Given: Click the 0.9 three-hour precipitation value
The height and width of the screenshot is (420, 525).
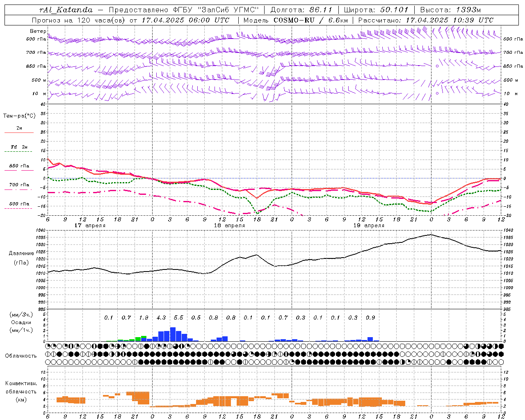Looking at the screenshot, I should coord(370,317).
